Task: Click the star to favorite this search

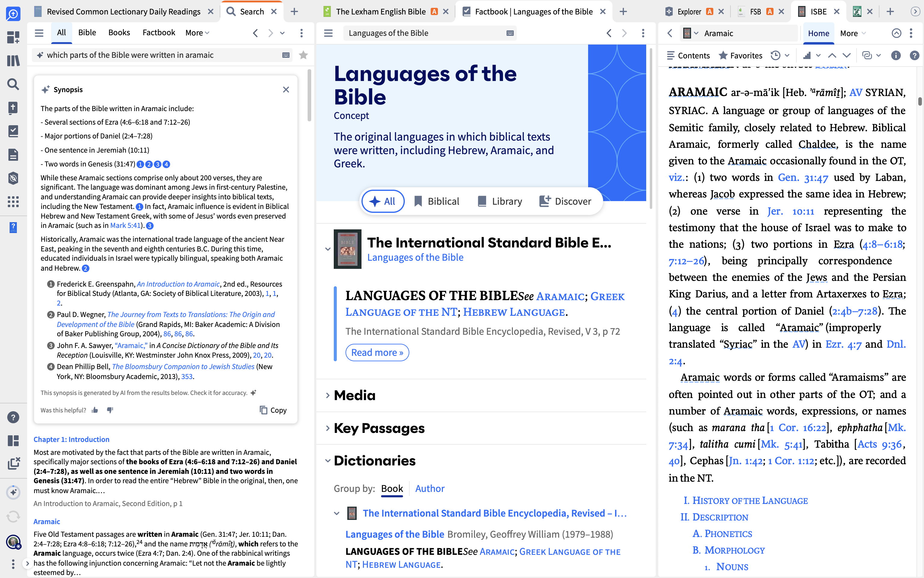Action: click(x=303, y=55)
